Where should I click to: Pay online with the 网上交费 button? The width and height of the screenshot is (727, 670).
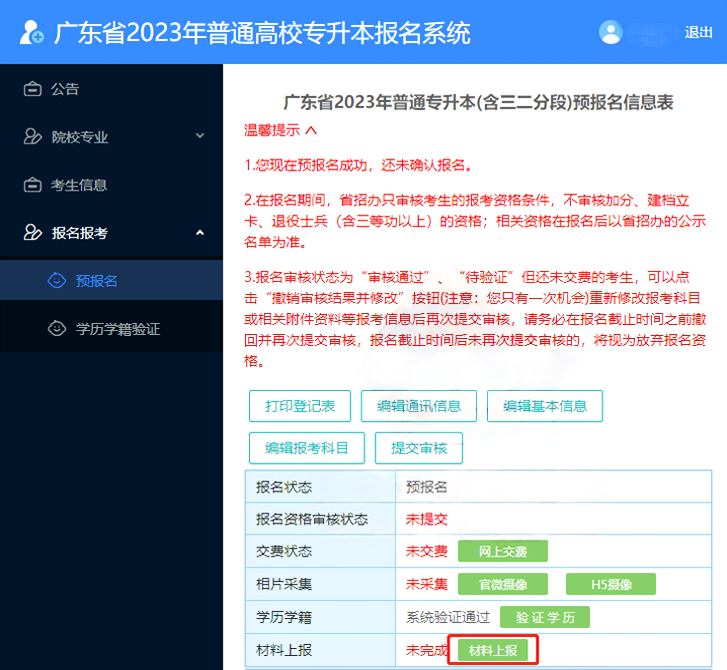click(503, 551)
